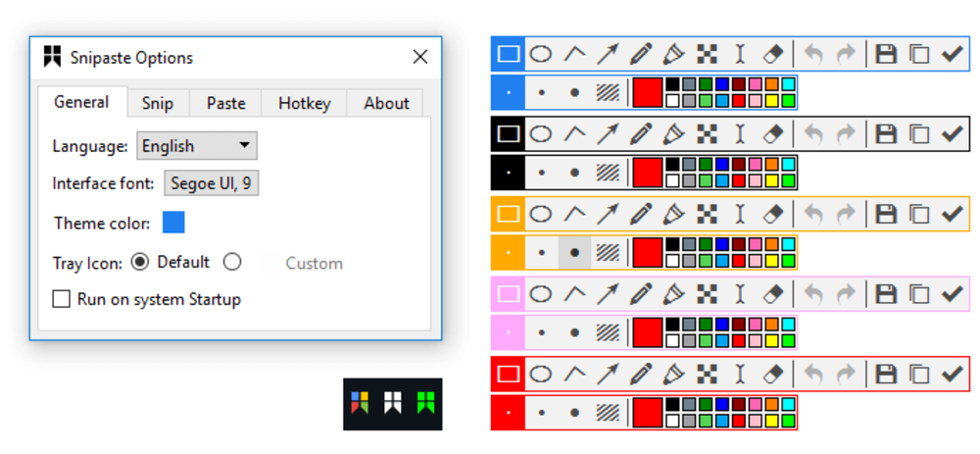Click large red current color in pink toolbar

(x=648, y=332)
